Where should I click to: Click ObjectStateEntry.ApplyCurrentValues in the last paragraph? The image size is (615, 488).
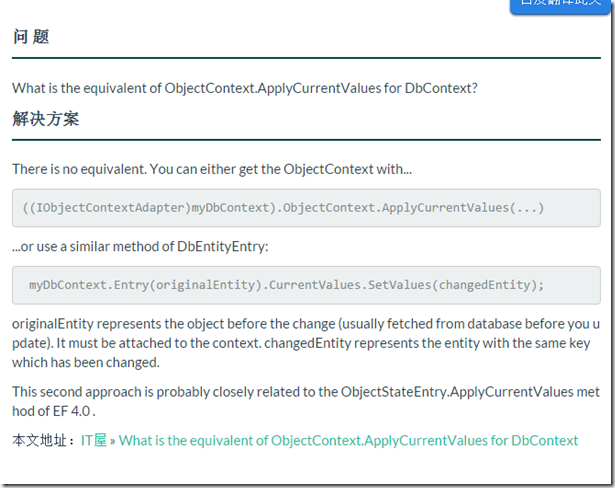click(457, 392)
